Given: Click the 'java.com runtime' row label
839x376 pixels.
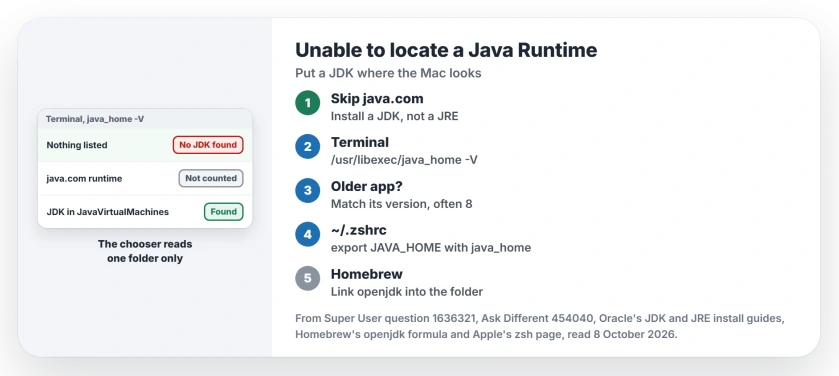Looking at the screenshot, I should (84, 179).
